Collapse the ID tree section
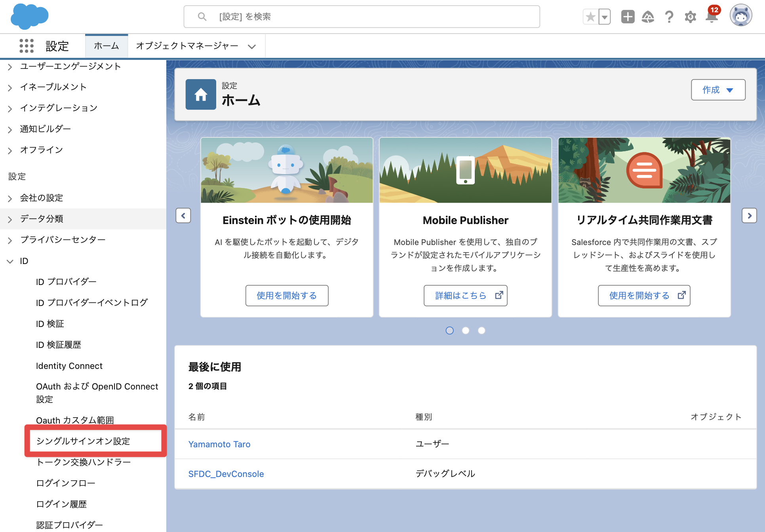The height and width of the screenshot is (532, 765). (x=10, y=261)
